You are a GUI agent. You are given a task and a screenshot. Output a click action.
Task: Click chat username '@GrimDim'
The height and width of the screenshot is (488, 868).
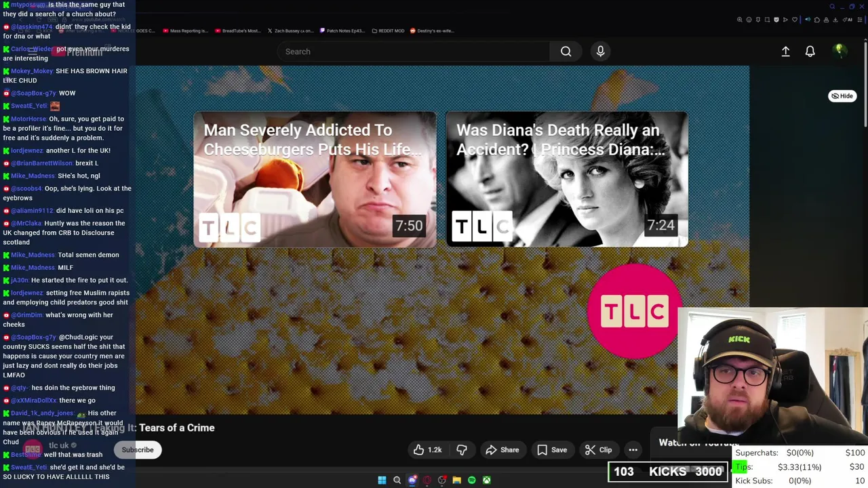(x=26, y=315)
